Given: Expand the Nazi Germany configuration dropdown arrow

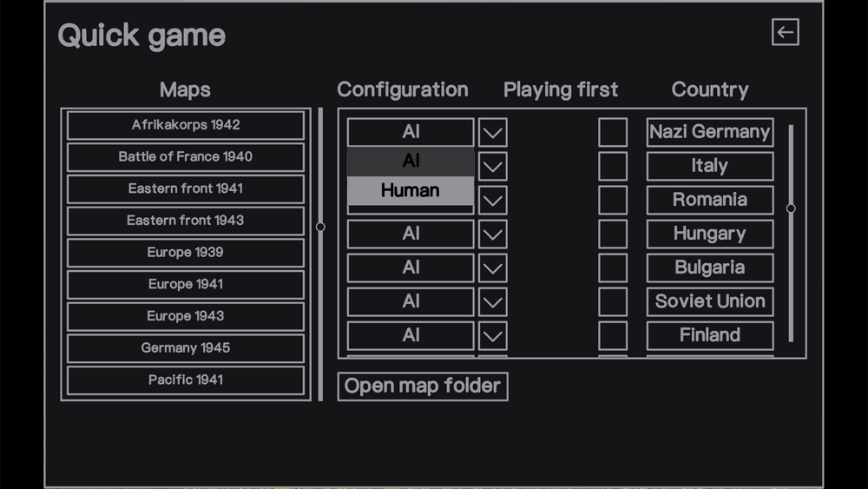Looking at the screenshot, I should 493,132.
